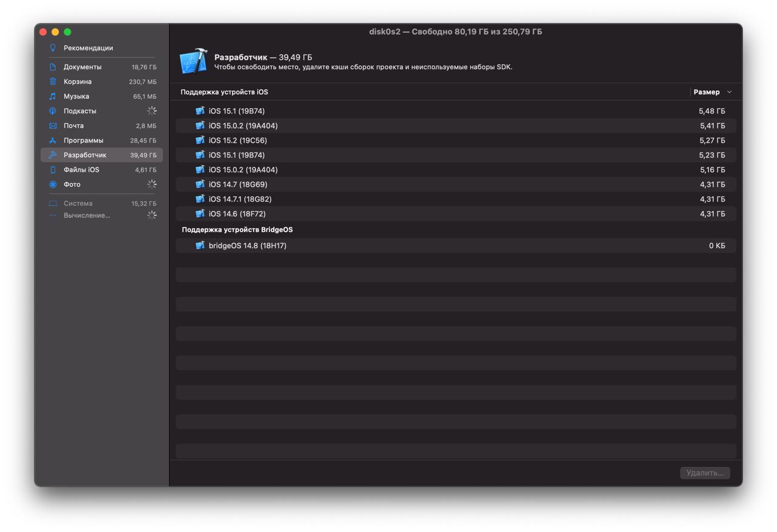
Task: Open the Файлы iOS sidebar item
Action: click(101, 170)
